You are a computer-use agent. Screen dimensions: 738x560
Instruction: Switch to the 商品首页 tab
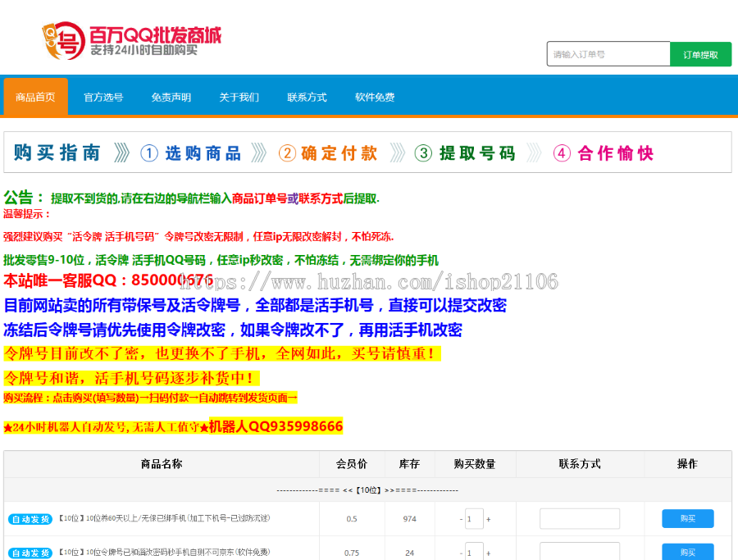35,96
